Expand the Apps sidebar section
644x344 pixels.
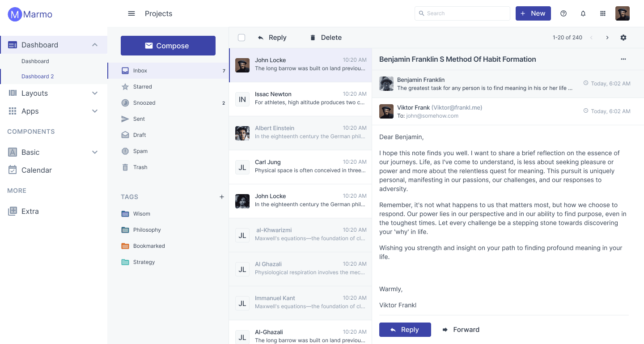pos(54,111)
